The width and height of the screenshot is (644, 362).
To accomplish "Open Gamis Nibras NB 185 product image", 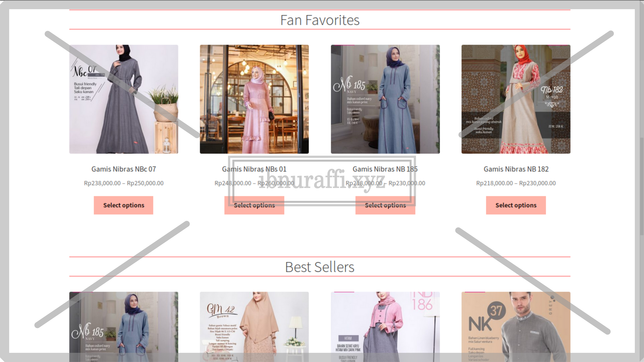I will pos(385,99).
